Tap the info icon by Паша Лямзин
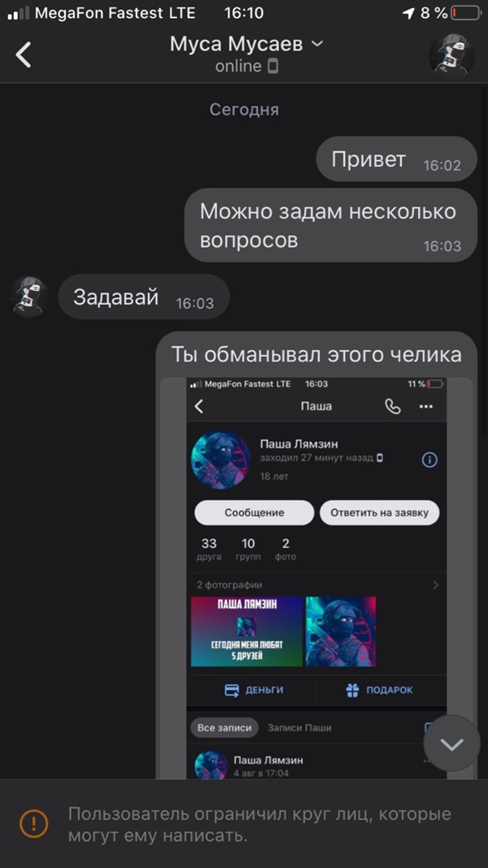Viewport: 488px width, 868px height. tap(429, 460)
